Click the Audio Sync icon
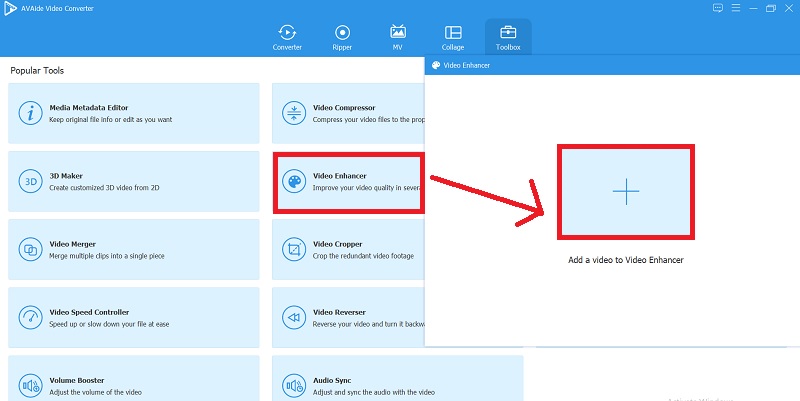Screen dimensions: 800x401 click(x=294, y=386)
